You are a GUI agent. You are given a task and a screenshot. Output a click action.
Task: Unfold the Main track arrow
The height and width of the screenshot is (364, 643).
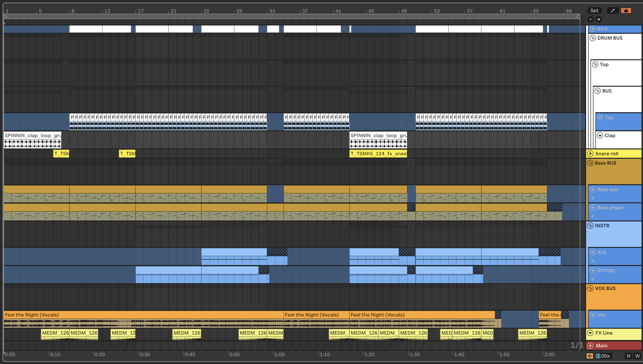[591, 346]
